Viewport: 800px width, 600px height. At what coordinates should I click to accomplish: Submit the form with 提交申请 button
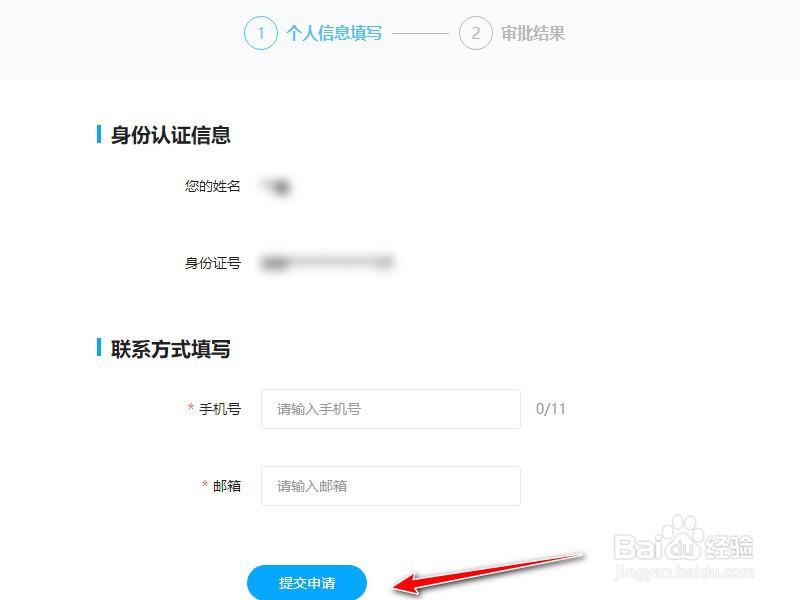pyautogui.click(x=307, y=582)
